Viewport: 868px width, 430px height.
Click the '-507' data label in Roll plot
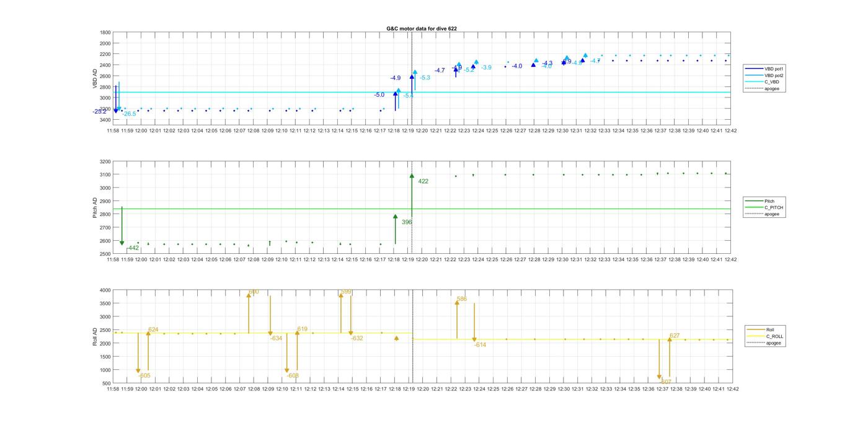click(665, 382)
